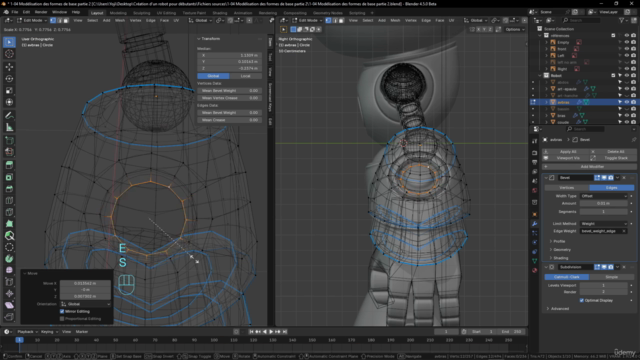This screenshot has height=360, width=640.
Task: Select the Annotate tool
Action: 9,116
